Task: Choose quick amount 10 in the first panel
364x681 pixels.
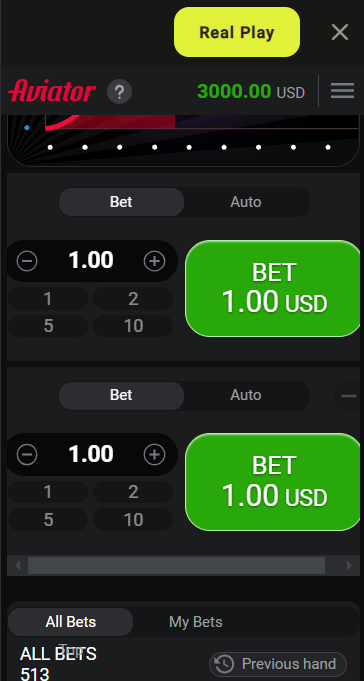Action: [133, 326]
